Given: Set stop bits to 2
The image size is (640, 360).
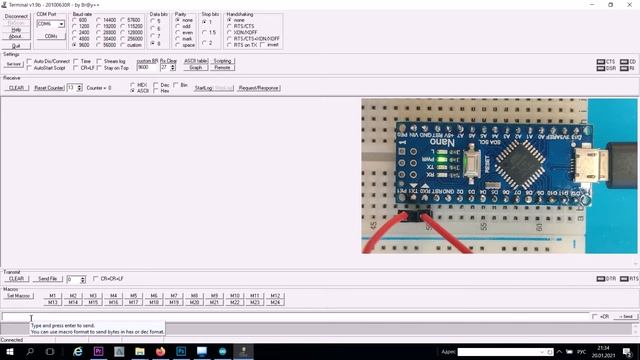Looking at the screenshot, I should (204, 43).
